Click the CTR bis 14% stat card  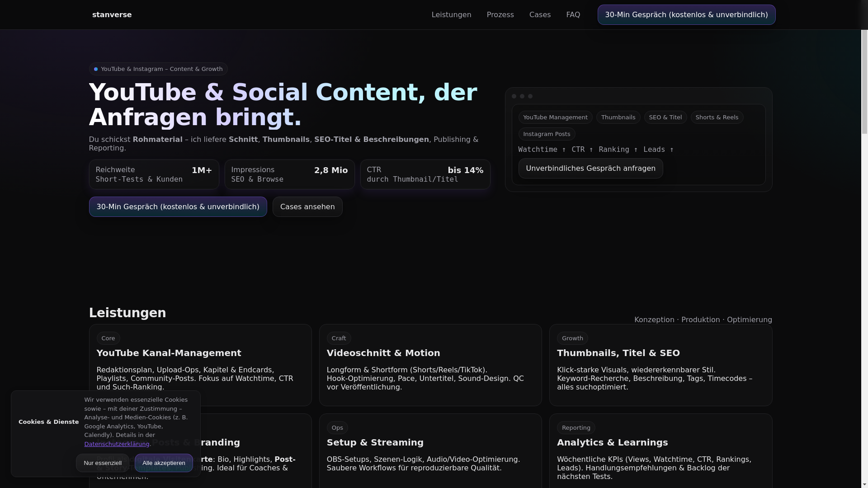pos(425,174)
